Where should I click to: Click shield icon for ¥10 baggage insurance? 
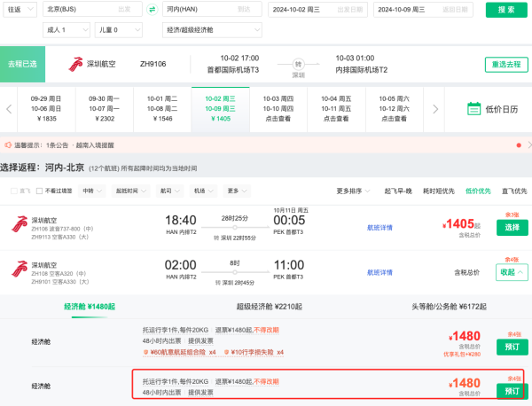[x=226, y=353]
